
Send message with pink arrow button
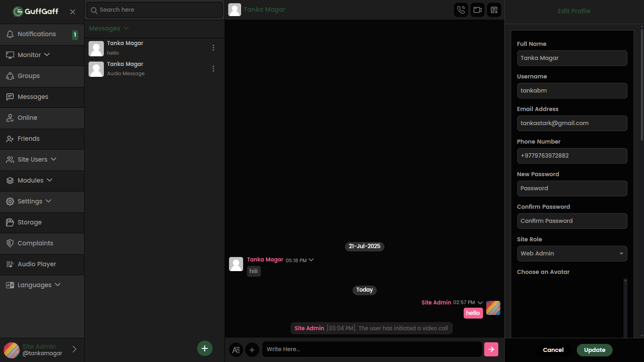(x=491, y=349)
